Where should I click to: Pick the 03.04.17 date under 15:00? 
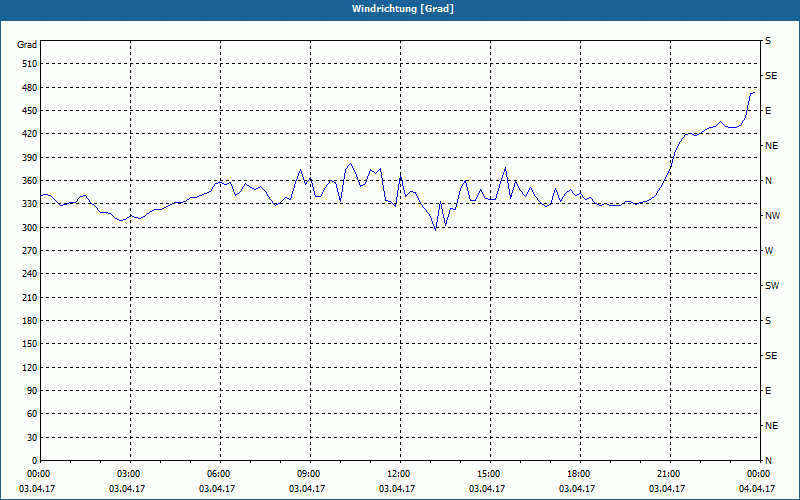[487, 489]
